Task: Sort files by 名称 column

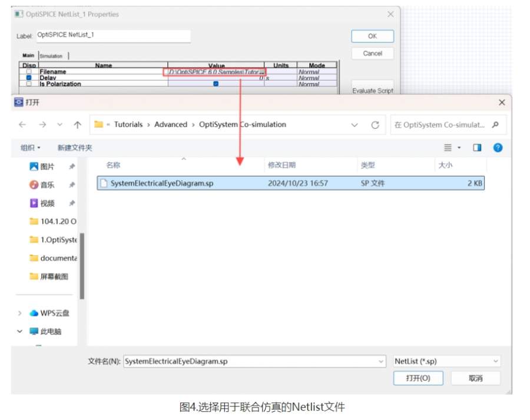Action: [x=113, y=165]
